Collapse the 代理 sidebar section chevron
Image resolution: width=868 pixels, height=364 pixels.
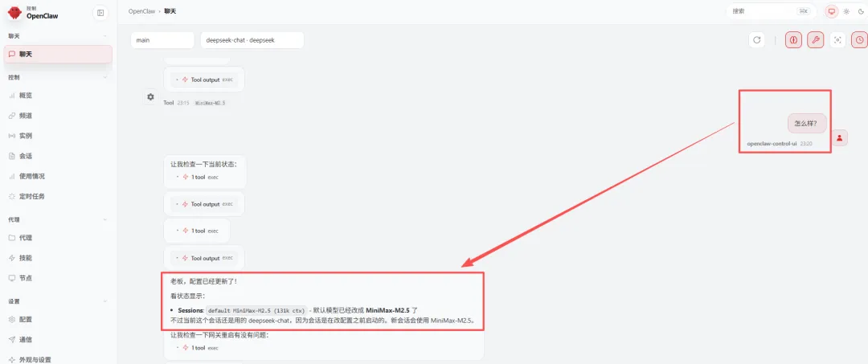coord(105,219)
